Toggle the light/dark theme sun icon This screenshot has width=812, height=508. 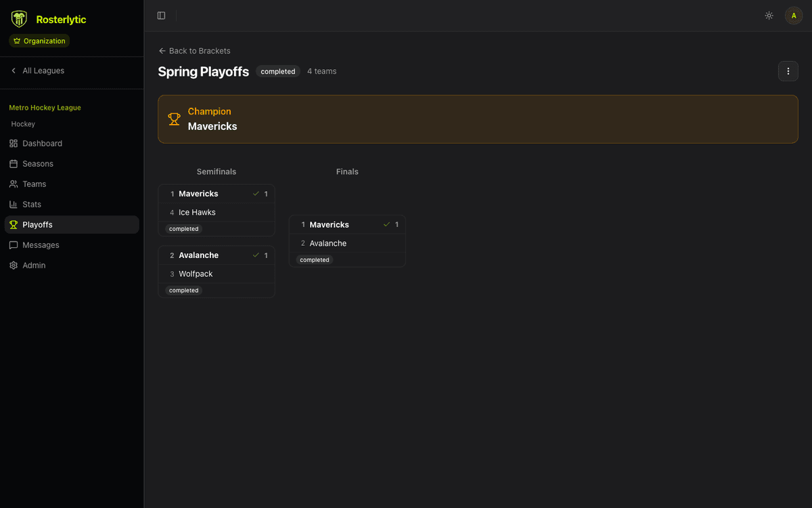pyautogui.click(x=769, y=16)
